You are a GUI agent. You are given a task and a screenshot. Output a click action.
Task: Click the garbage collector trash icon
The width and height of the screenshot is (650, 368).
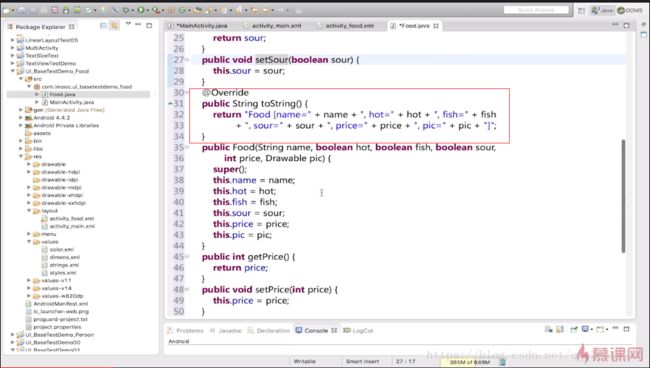pyautogui.click(x=502, y=362)
